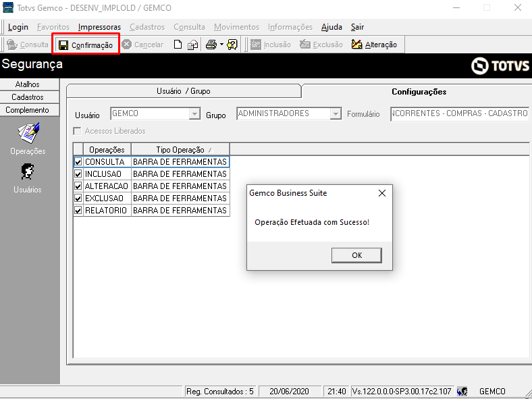The height and width of the screenshot is (399, 532).
Task: Click the new blank document icon
Action: click(178, 45)
